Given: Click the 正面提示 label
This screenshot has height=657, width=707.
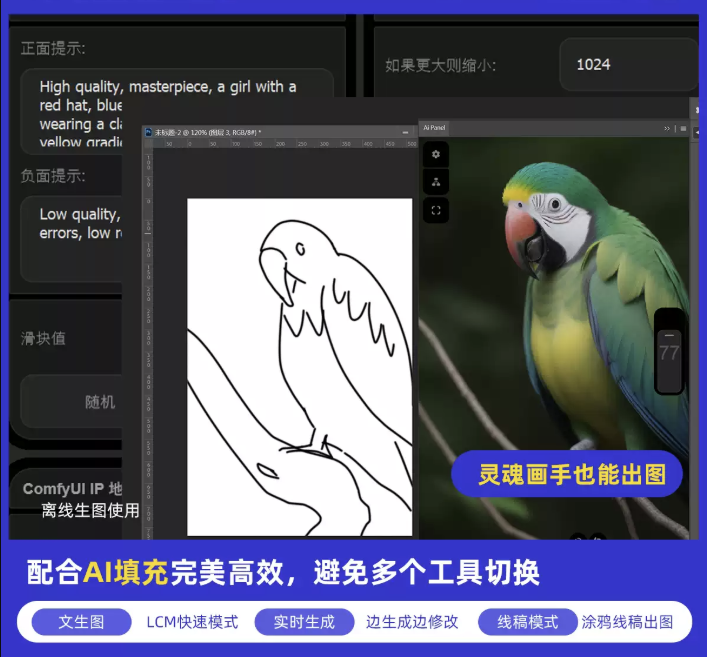Looking at the screenshot, I should point(53,48).
